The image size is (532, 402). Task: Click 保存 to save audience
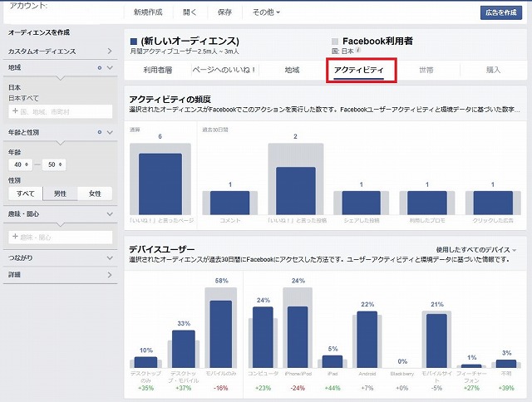224,12
